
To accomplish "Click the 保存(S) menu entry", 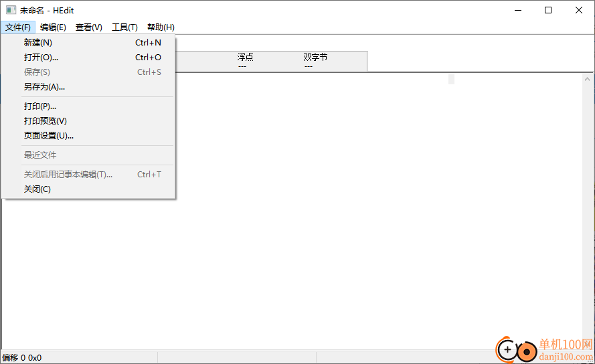I will [88, 72].
